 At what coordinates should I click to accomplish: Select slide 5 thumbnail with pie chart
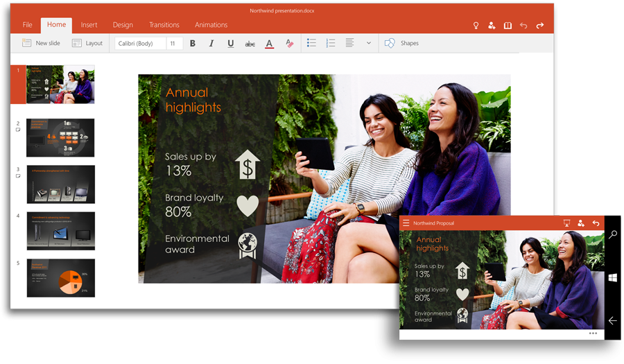coord(60,278)
